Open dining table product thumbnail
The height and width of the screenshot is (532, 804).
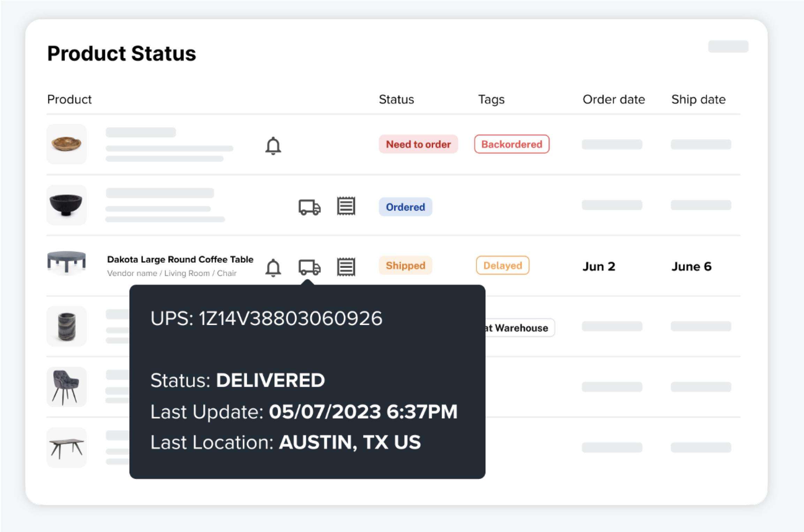click(66, 448)
